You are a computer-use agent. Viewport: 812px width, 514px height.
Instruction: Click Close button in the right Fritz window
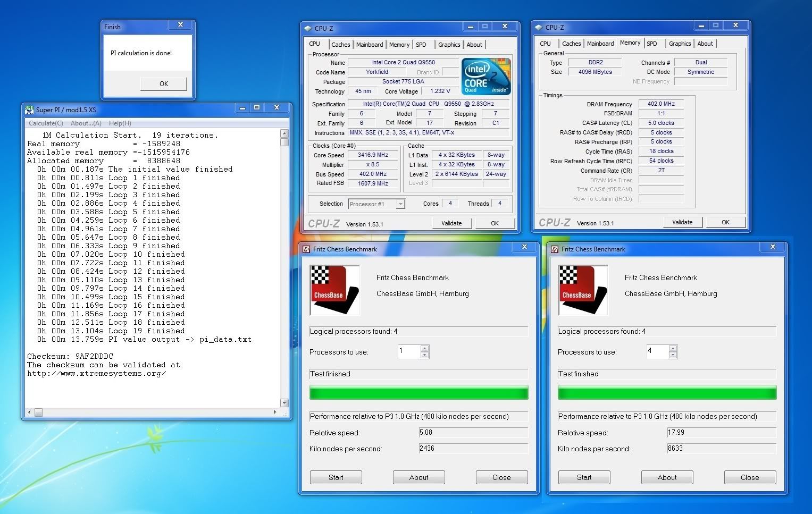click(x=750, y=477)
